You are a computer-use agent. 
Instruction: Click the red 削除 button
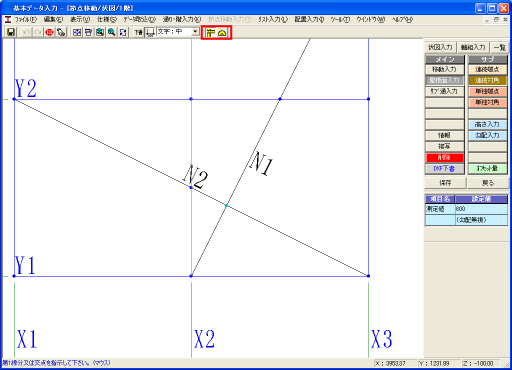[x=444, y=157]
